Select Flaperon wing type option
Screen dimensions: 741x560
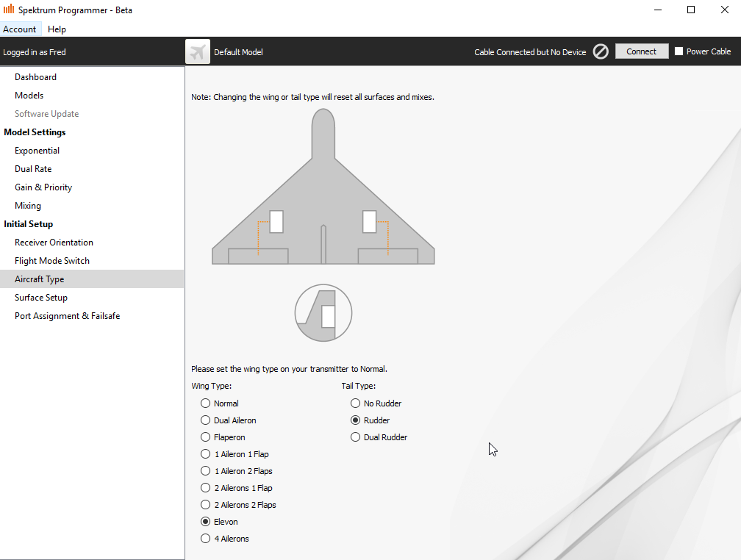(206, 437)
